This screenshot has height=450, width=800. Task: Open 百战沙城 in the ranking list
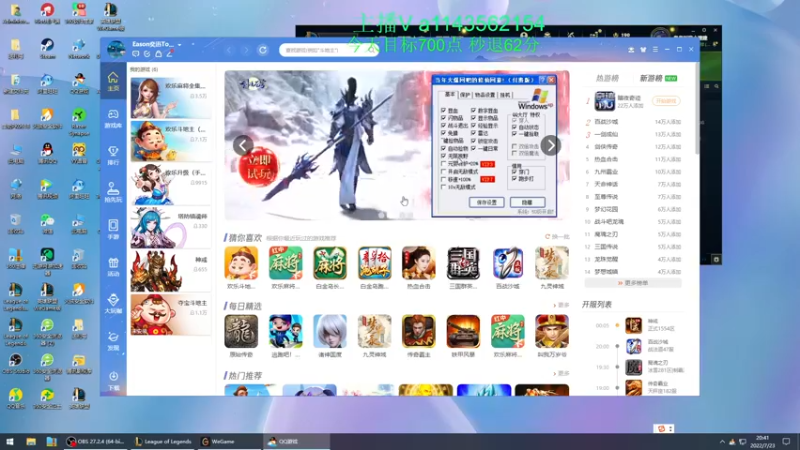606,121
